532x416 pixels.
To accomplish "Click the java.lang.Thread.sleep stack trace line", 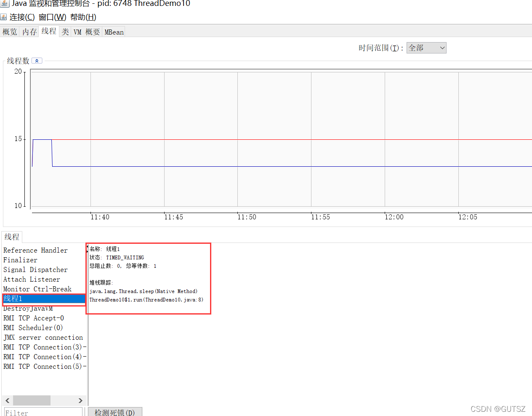I will 144,291.
